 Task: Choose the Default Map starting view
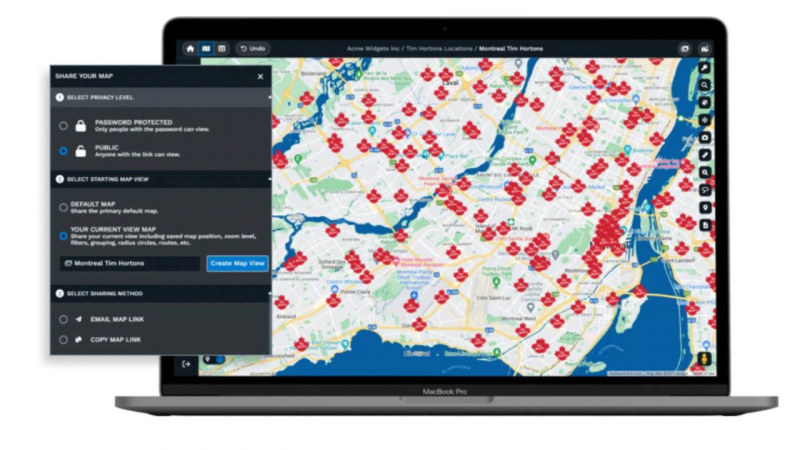coord(64,208)
